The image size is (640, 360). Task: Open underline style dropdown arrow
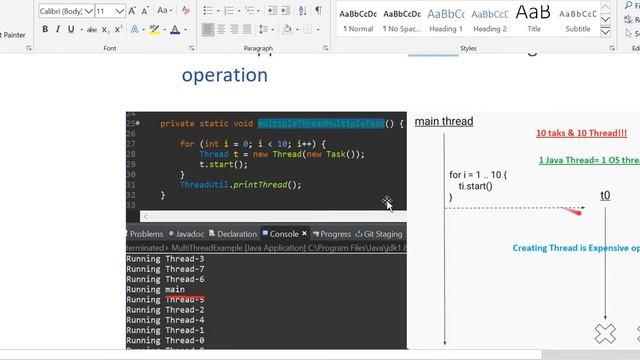click(x=82, y=29)
